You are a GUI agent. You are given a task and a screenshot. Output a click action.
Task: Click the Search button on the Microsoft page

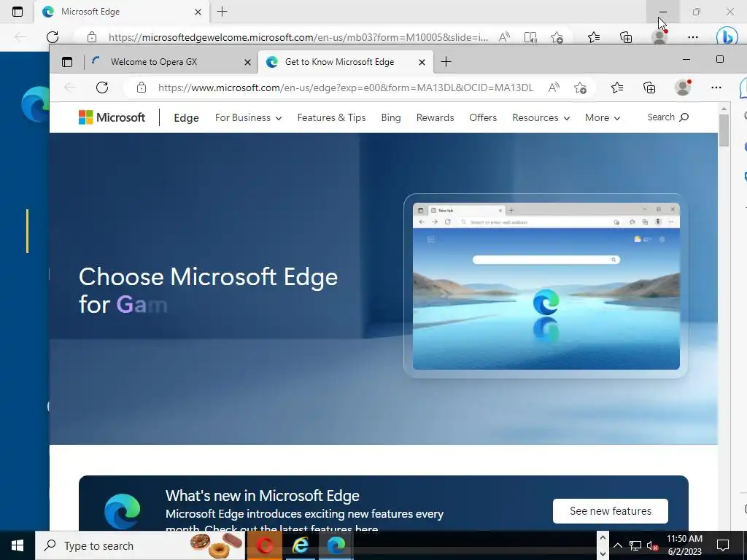point(668,117)
